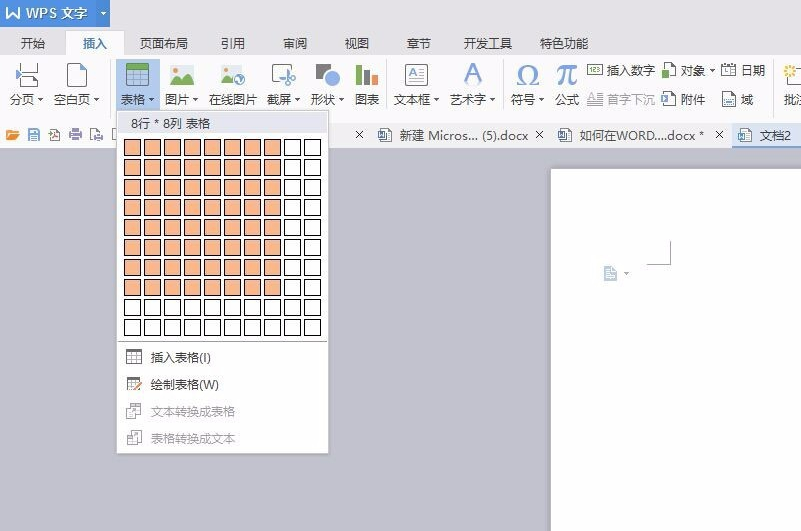Switch to the 文档2 document tab
801x531 pixels.
(766, 135)
